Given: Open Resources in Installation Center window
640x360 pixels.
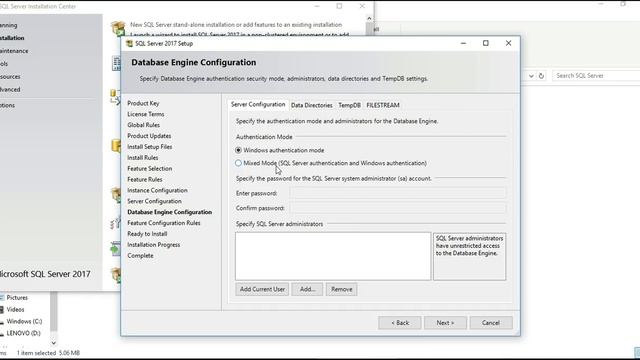Looking at the screenshot, I should [10, 77].
